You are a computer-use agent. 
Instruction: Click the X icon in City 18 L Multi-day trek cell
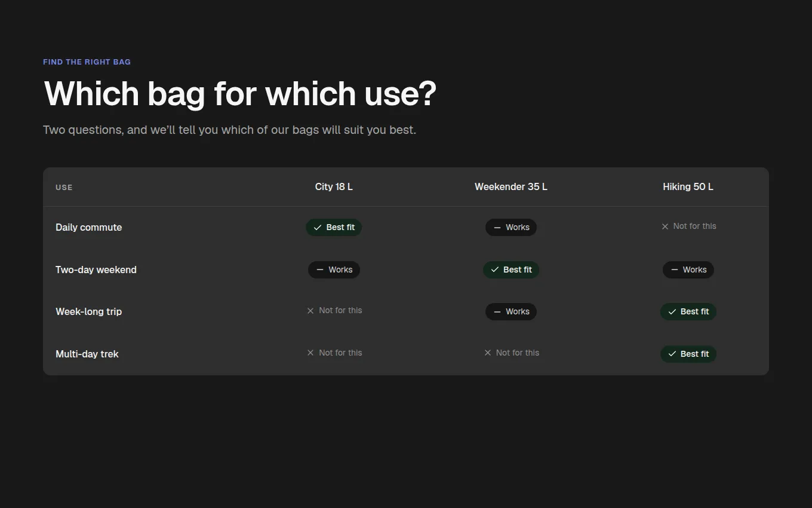[x=310, y=353]
